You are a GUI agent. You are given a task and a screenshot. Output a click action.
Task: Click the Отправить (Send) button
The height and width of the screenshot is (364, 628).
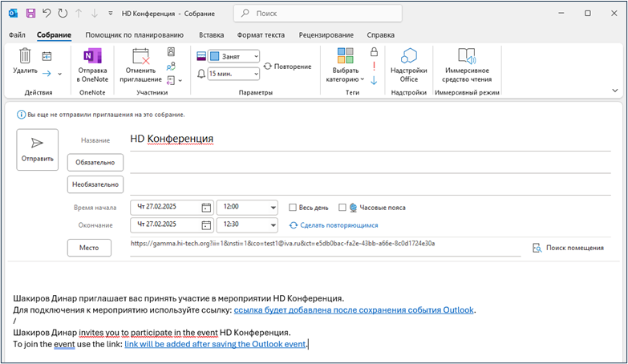click(38, 149)
